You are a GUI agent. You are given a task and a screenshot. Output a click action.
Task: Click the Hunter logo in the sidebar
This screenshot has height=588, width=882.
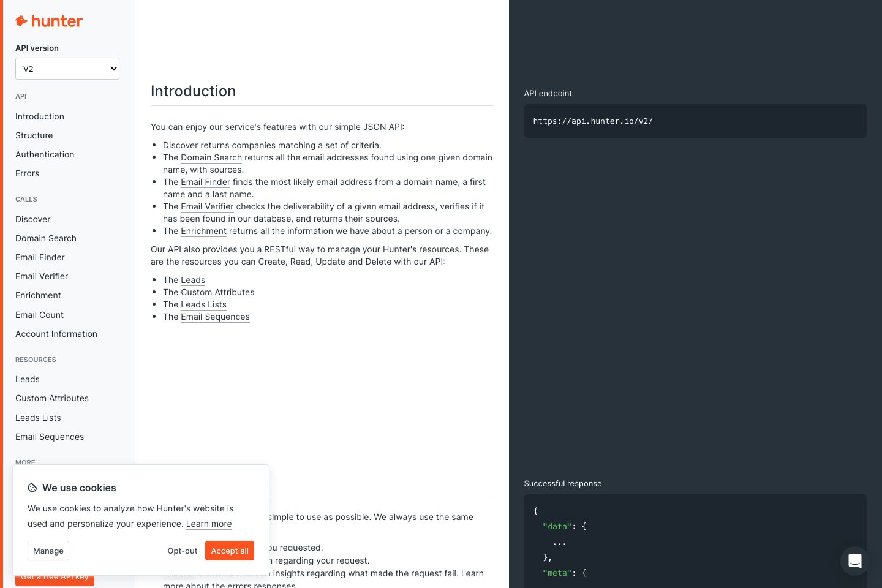click(49, 21)
